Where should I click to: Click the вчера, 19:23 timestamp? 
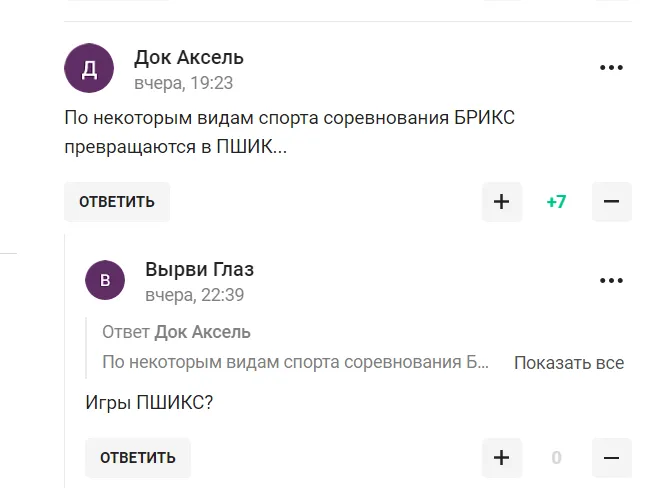183,83
